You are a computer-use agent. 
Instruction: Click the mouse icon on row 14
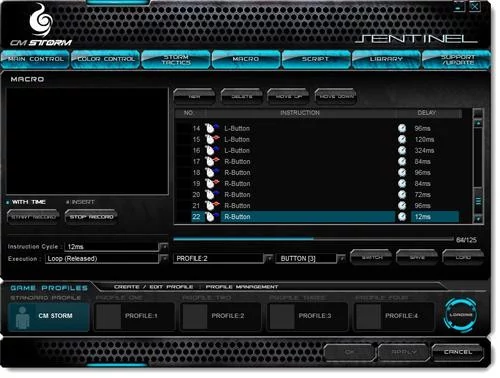point(212,128)
